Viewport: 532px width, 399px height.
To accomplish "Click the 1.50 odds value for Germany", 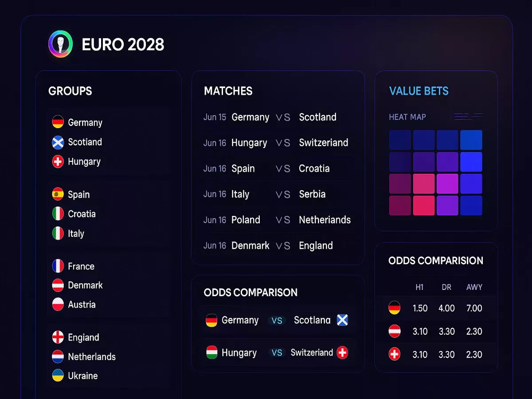I will tap(420, 308).
